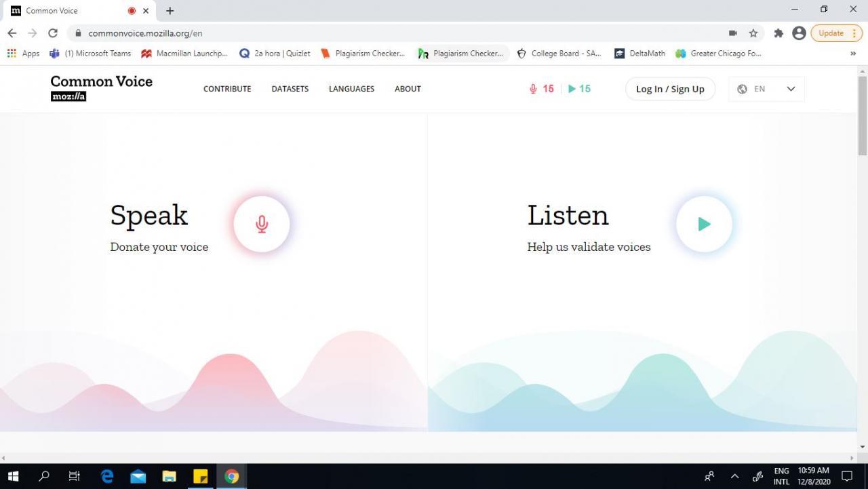Open the Windows notification center
The image size is (868, 489).
(x=847, y=476)
